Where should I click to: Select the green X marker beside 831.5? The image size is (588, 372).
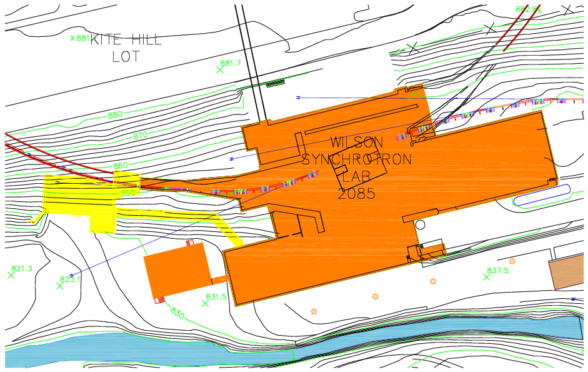[206, 303]
